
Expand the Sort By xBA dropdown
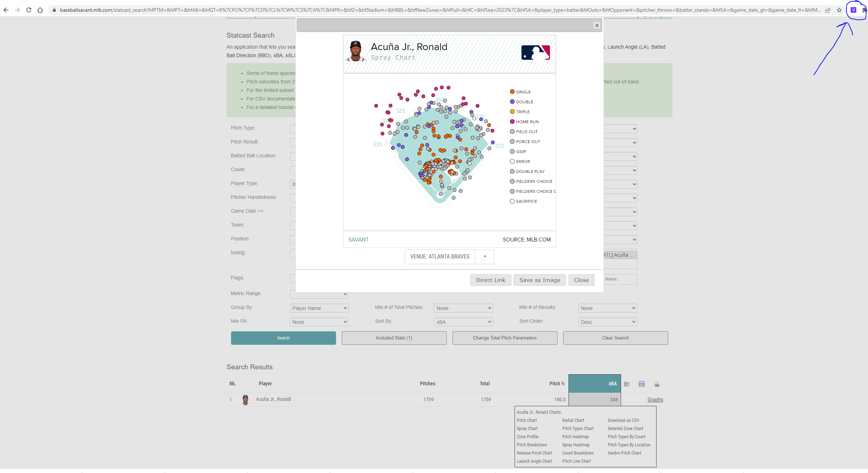point(463,322)
